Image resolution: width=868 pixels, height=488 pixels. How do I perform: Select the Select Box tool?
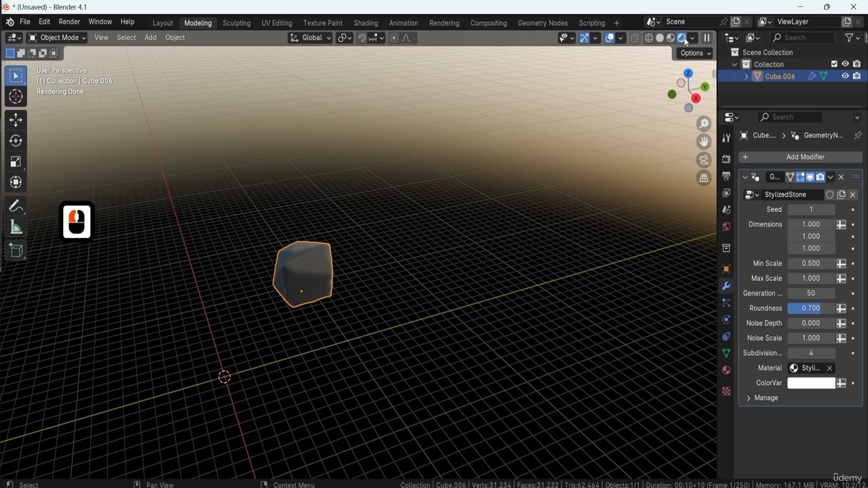click(x=16, y=76)
